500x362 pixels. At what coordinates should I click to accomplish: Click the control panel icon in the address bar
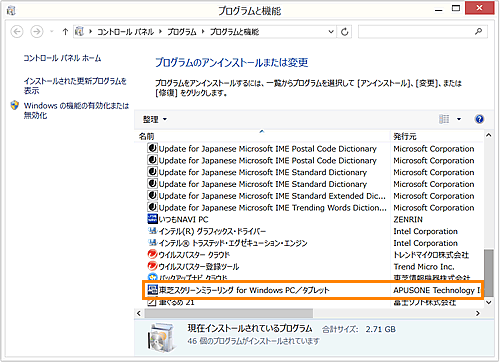[79, 32]
